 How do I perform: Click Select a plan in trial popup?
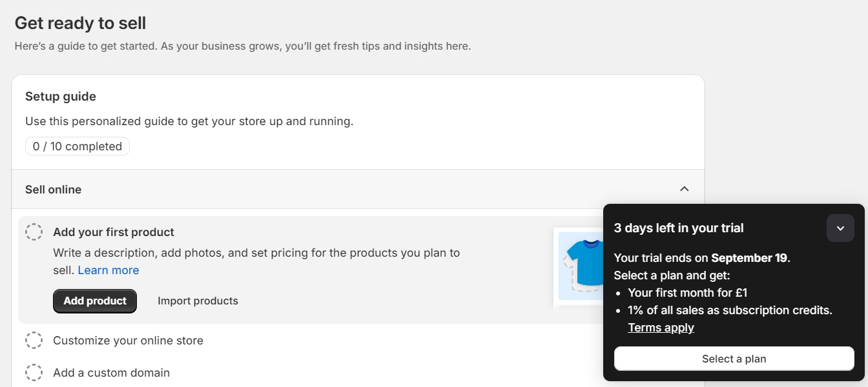pyautogui.click(x=734, y=359)
